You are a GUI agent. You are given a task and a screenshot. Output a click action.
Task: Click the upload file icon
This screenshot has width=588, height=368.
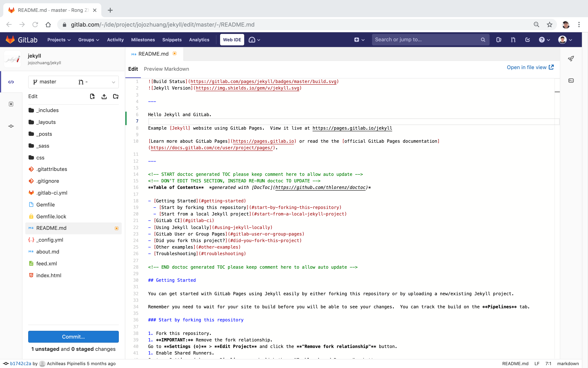coord(104,96)
